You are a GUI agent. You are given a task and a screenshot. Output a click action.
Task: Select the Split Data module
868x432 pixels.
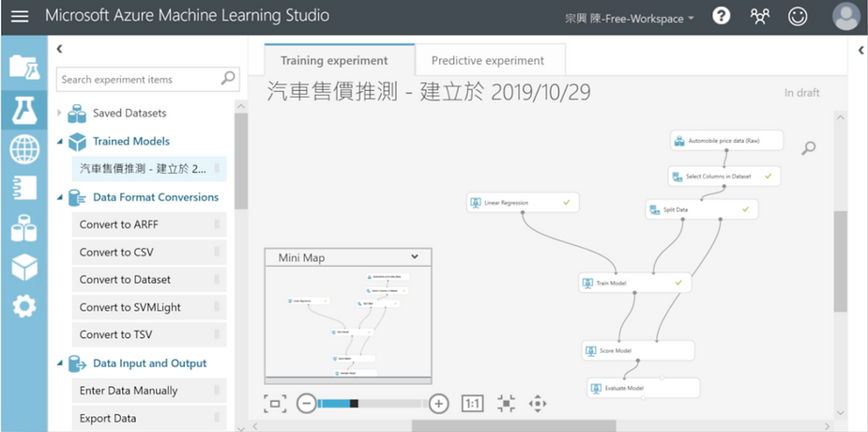click(x=702, y=209)
